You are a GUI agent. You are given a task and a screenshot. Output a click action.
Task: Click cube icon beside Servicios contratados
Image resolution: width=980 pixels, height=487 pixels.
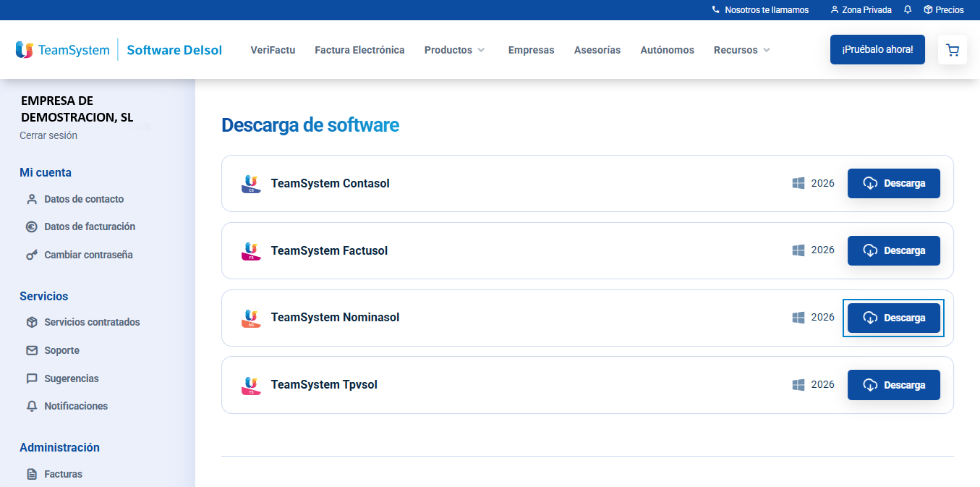pyautogui.click(x=32, y=322)
